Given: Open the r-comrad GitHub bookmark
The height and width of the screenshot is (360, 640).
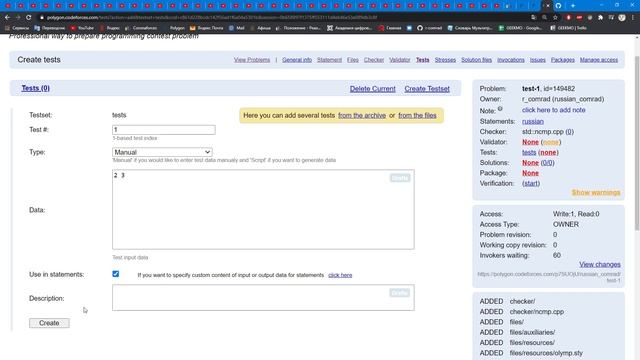Looking at the screenshot, I should click(x=429, y=28).
